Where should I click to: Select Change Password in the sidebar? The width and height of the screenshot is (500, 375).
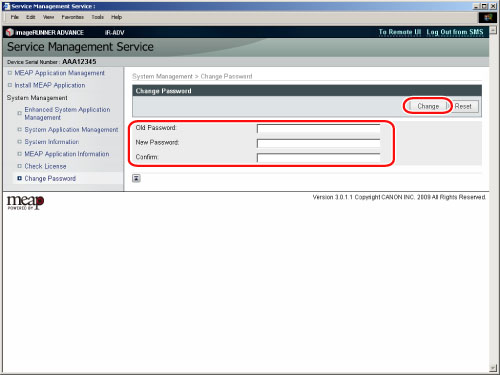point(50,179)
